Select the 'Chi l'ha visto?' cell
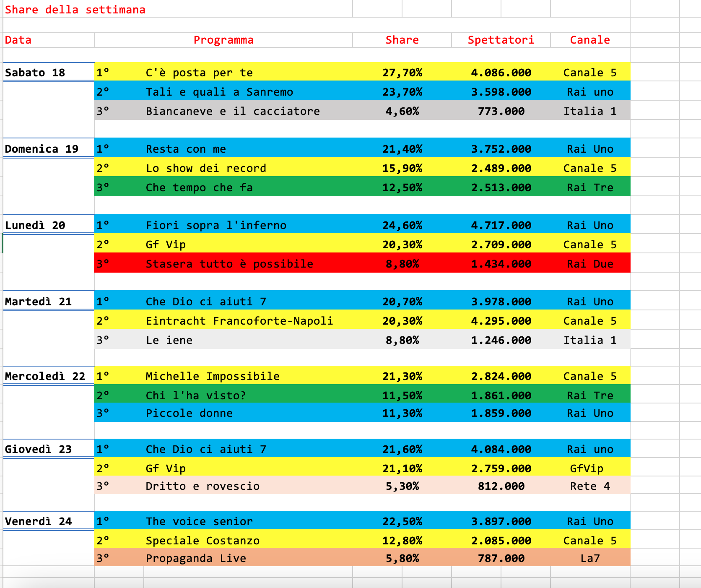Screen dimensions: 701x588 196,395
